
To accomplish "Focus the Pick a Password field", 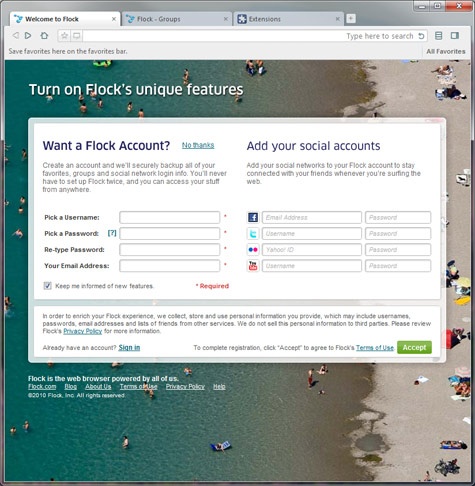I will pyautogui.click(x=170, y=233).
